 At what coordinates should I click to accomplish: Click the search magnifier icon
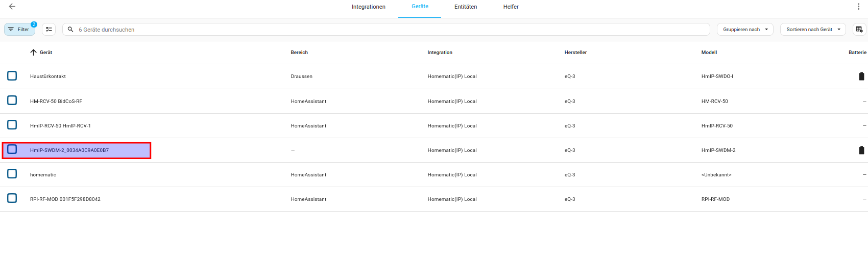[x=70, y=30]
